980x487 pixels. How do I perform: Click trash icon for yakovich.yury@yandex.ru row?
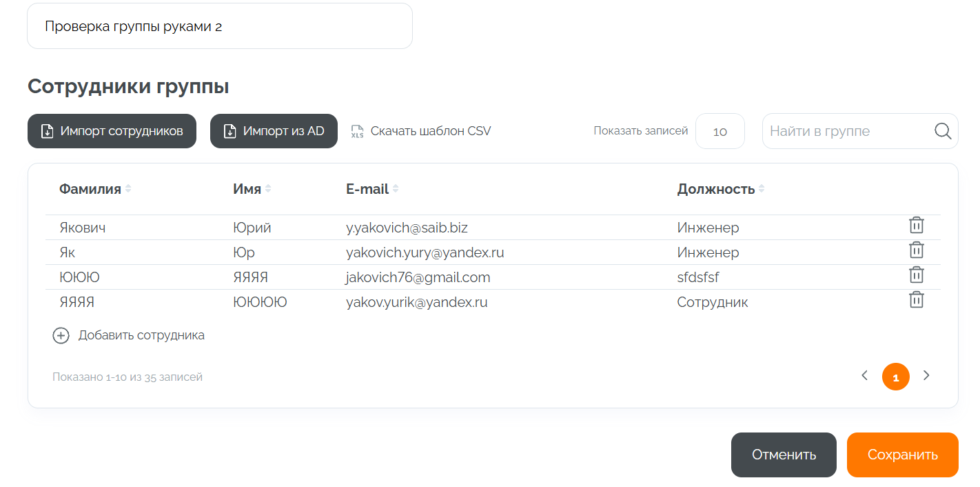tap(916, 250)
